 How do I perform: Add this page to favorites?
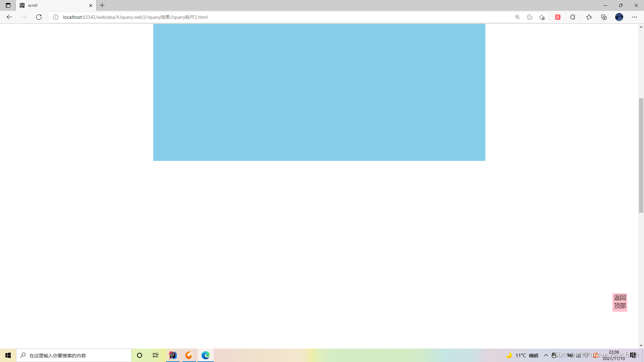tap(542, 17)
